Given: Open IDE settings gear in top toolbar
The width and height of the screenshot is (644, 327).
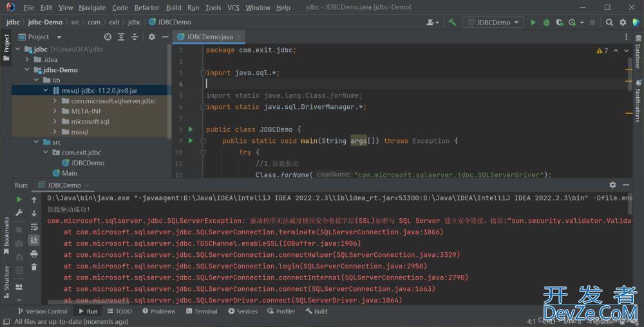Looking at the screenshot, I should coord(623,22).
